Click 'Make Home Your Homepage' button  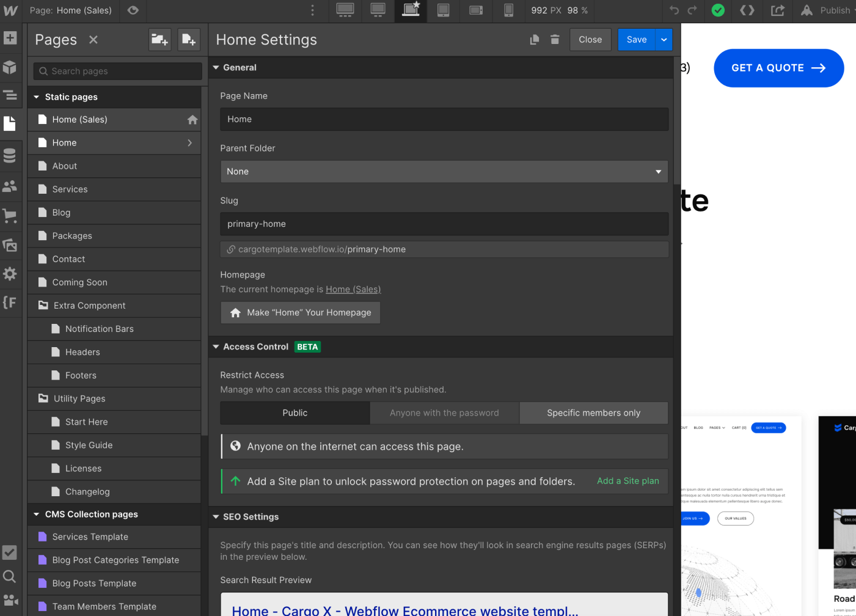coord(300,312)
